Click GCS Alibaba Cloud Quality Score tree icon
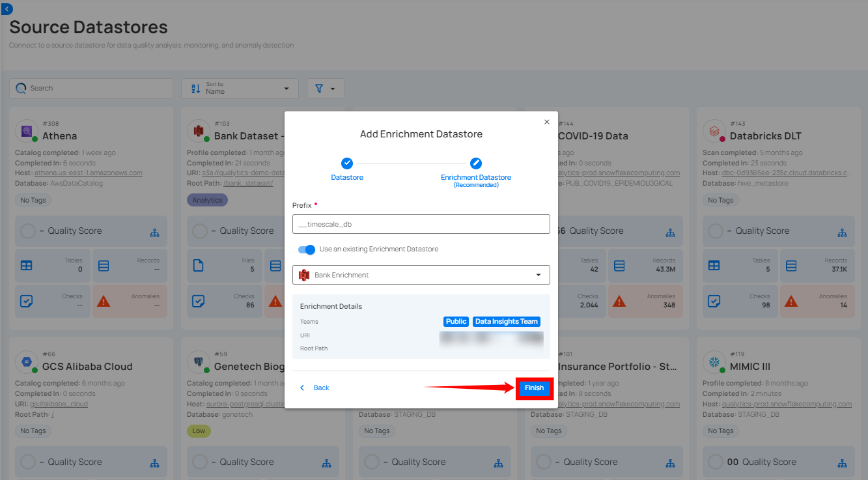 pos(154,463)
